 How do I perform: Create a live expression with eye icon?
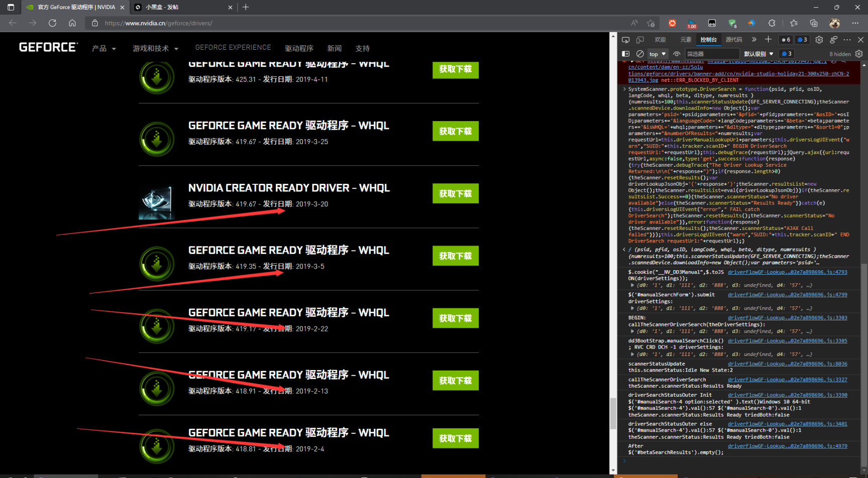[x=677, y=54]
